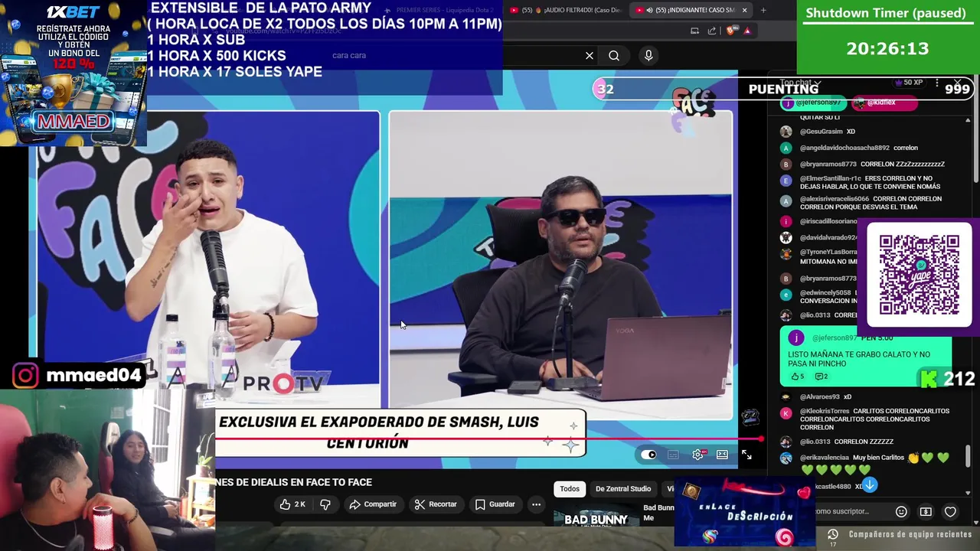Image resolution: width=980 pixels, height=551 pixels.
Task: Like the jeferson897 Super Chat message
Action: click(797, 377)
